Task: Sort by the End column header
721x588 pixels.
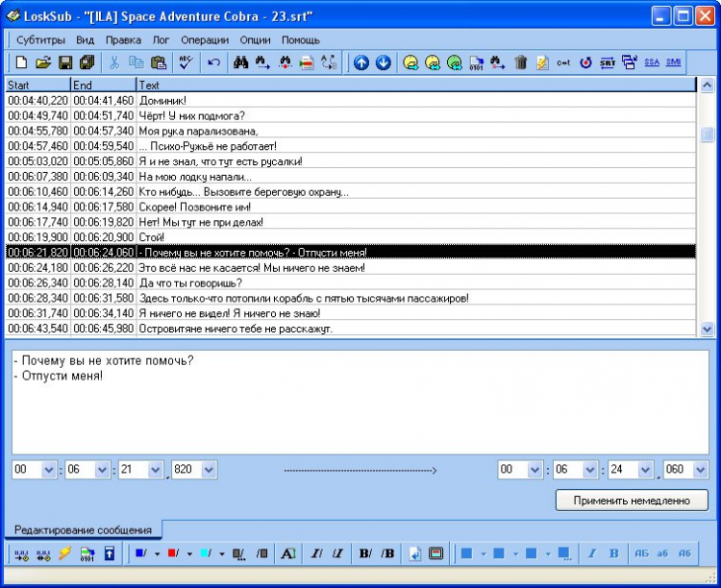Action: [x=104, y=86]
